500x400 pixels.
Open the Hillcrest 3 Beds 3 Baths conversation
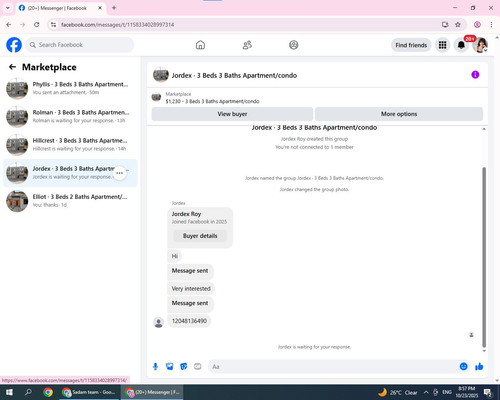click(x=70, y=145)
